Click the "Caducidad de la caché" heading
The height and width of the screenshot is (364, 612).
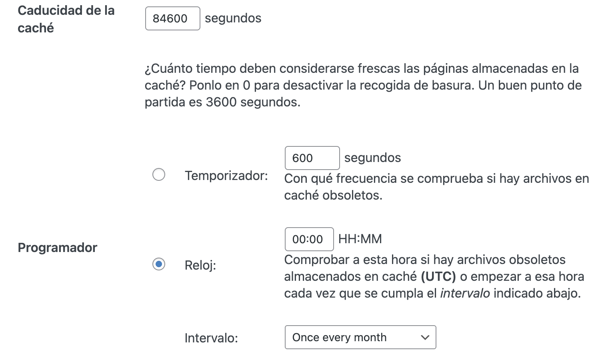point(66,19)
